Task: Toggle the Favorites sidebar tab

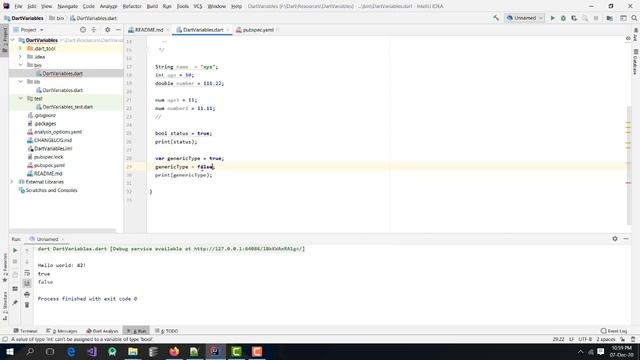Action: coord(5,268)
